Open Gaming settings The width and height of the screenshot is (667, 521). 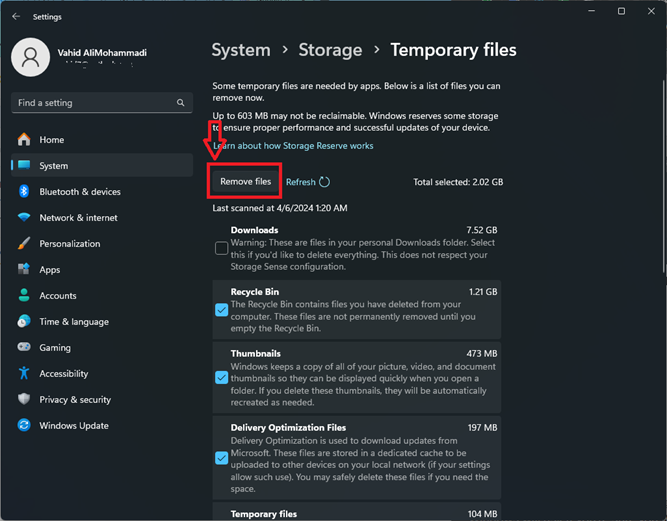pyautogui.click(x=102, y=347)
